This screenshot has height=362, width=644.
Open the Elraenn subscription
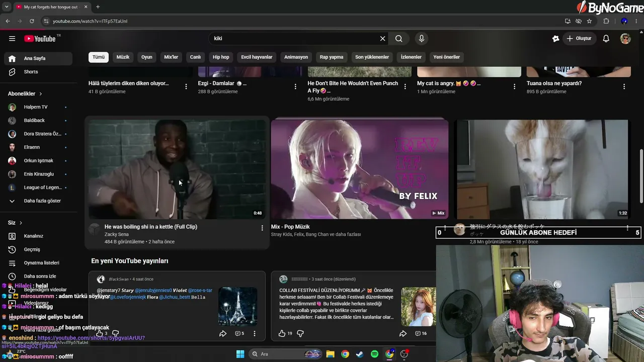pos(38,147)
